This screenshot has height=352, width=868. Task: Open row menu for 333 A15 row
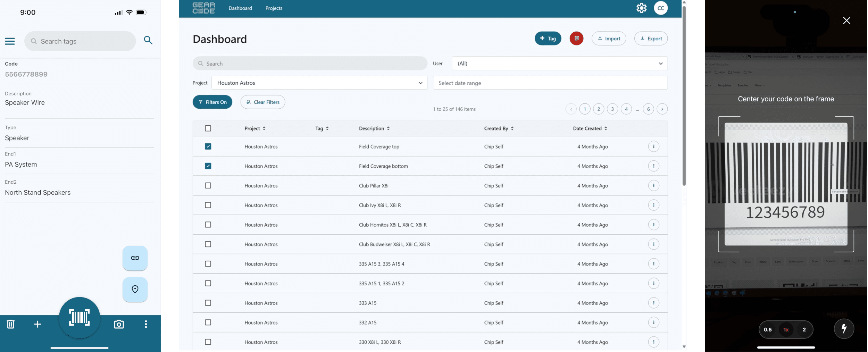tap(653, 303)
